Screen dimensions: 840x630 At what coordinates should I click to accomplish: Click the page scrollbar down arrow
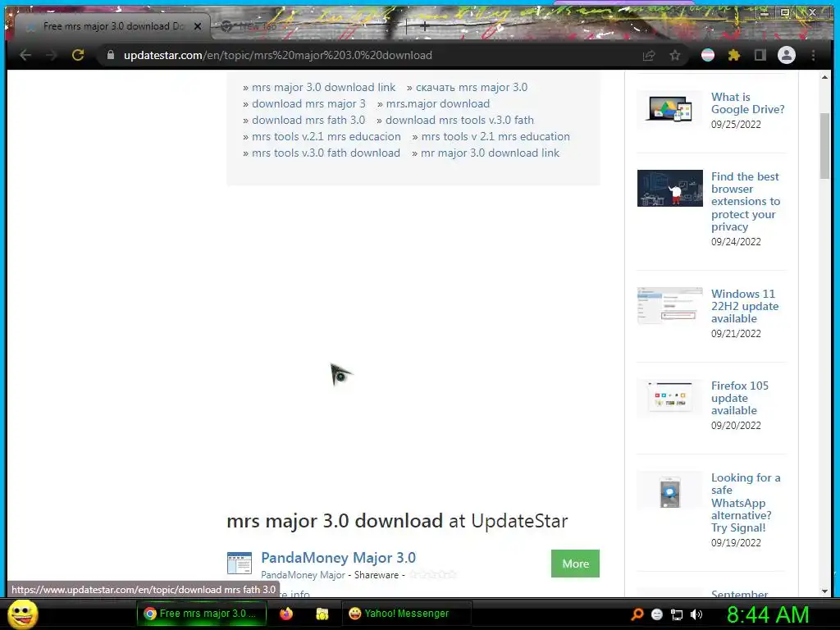824,591
